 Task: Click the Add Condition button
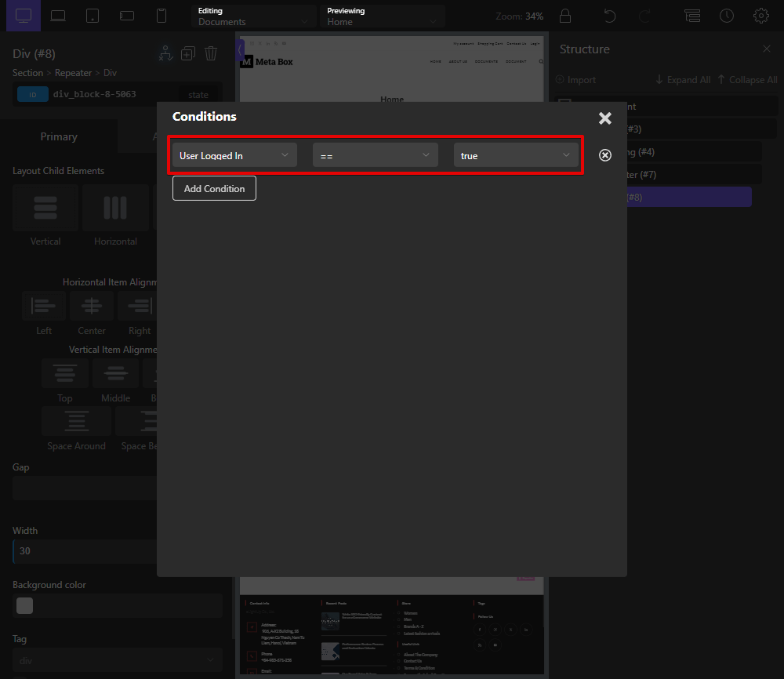click(x=214, y=188)
